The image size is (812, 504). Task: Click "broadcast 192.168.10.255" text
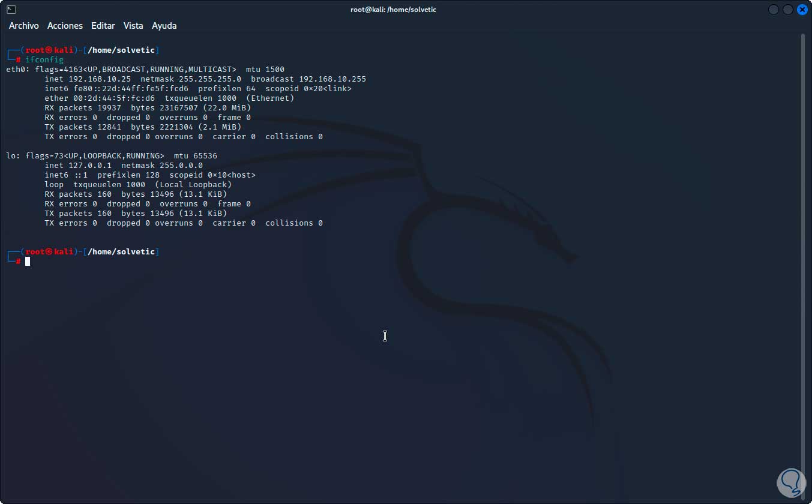(308, 79)
